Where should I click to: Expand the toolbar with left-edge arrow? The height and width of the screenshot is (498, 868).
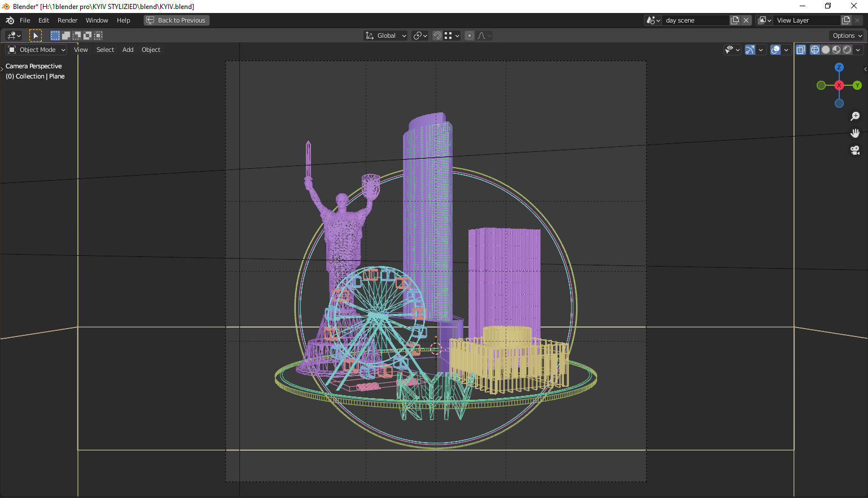coord(2,69)
